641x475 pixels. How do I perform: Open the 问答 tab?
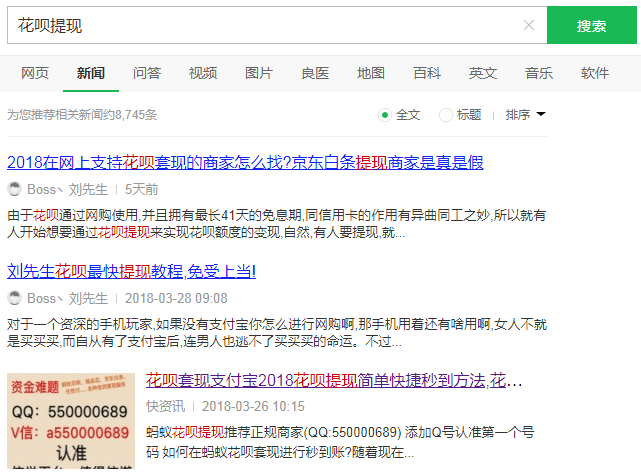click(147, 73)
